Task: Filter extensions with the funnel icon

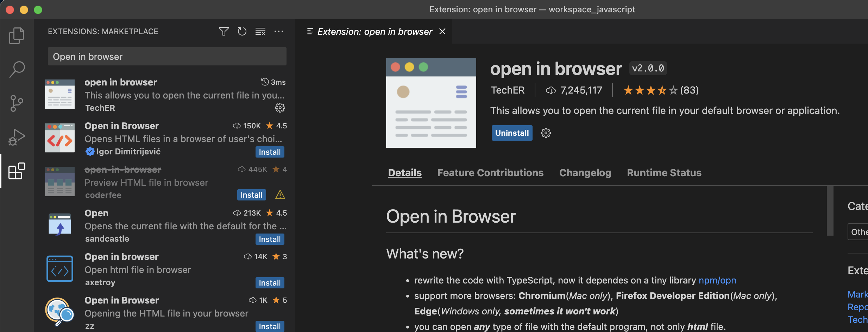Action: click(224, 31)
